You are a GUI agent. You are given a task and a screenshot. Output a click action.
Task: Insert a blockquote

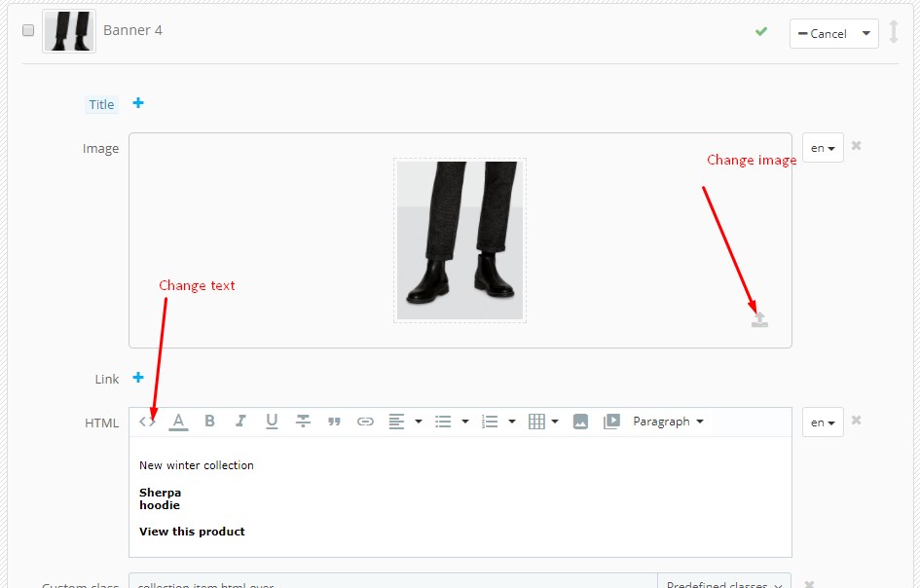click(x=334, y=422)
